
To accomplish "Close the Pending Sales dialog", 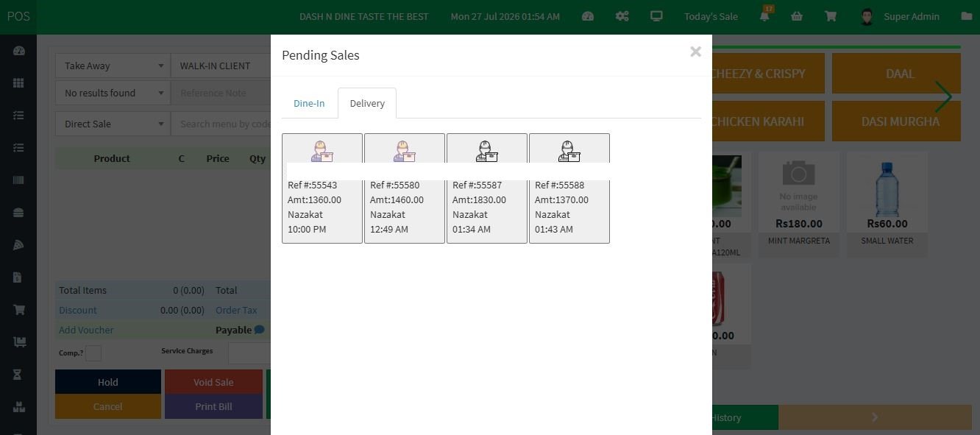I will pos(695,52).
